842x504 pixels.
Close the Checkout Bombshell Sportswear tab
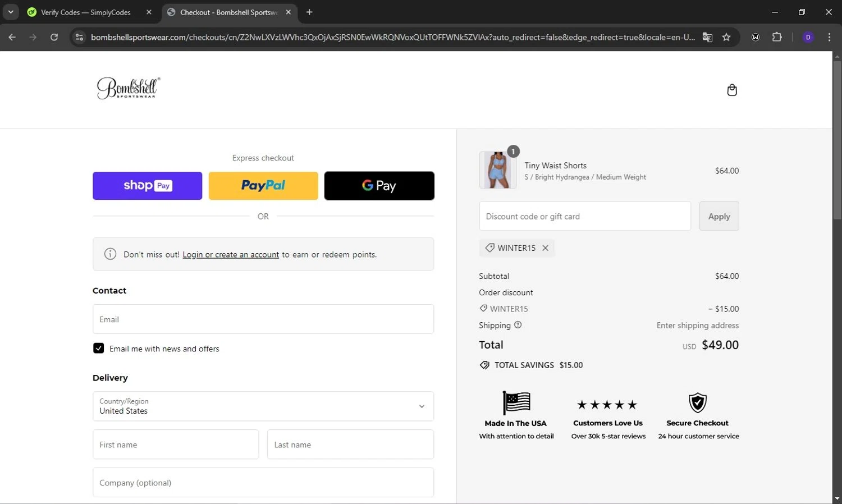(x=289, y=12)
